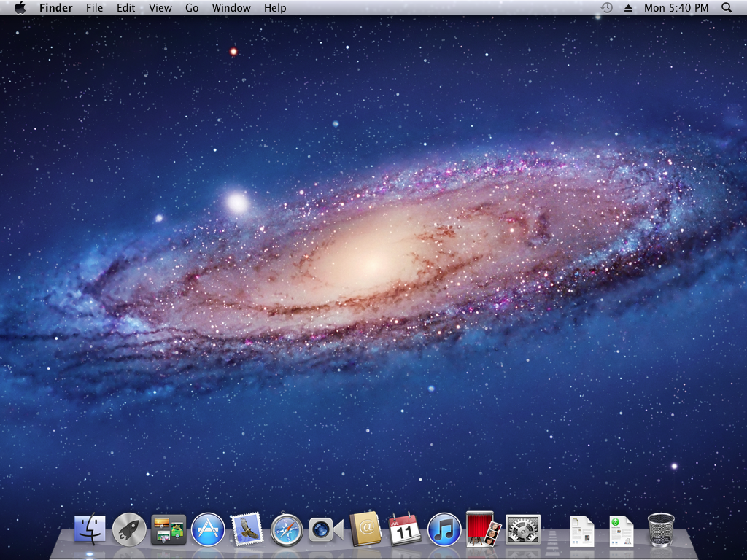747x560 pixels.
Task: Click the Time Machine status icon
Action: (x=605, y=8)
